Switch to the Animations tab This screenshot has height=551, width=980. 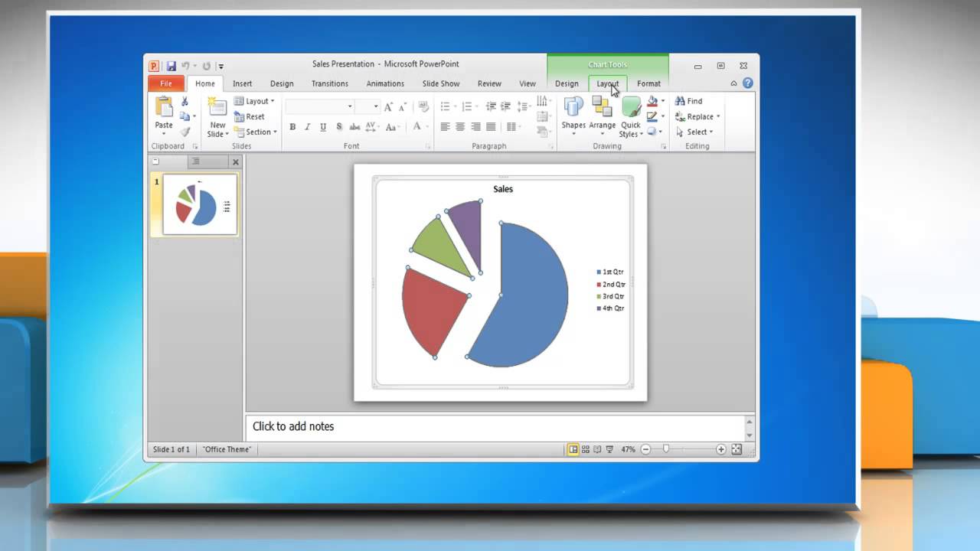click(x=385, y=83)
